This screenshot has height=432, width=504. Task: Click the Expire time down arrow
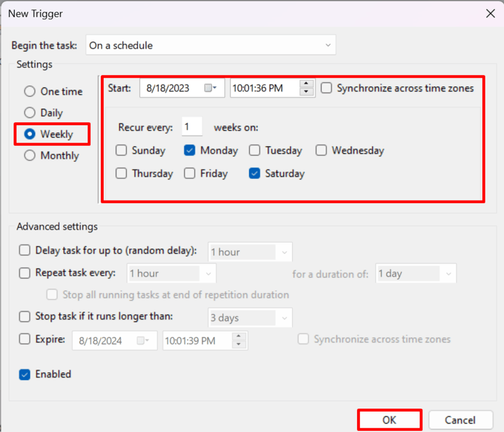[x=238, y=343]
